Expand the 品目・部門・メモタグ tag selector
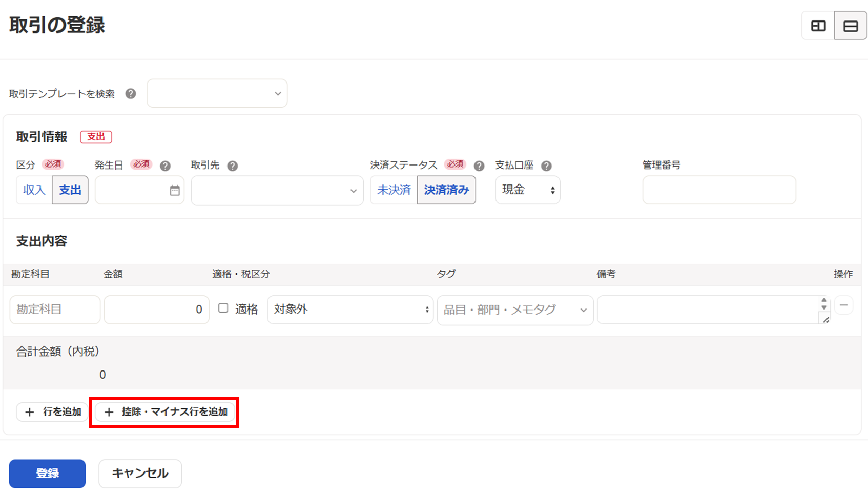This screenshot has height=494, width=868. [514, 310]
